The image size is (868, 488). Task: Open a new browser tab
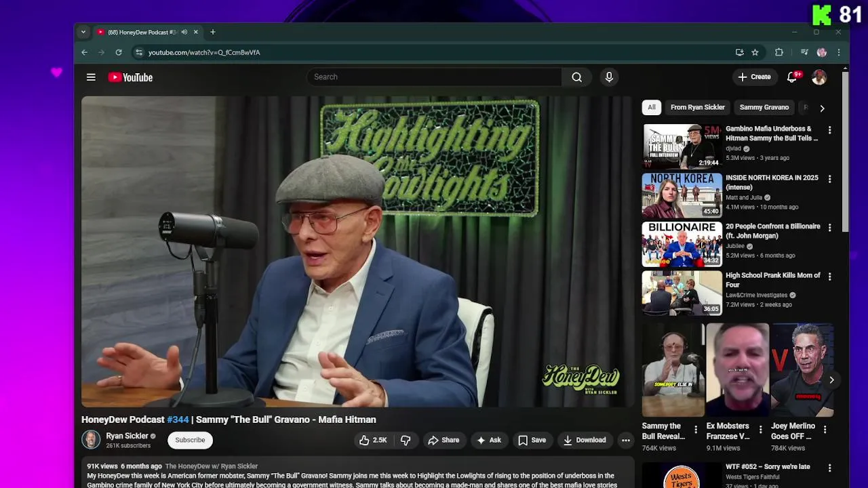tap(213, 32)
